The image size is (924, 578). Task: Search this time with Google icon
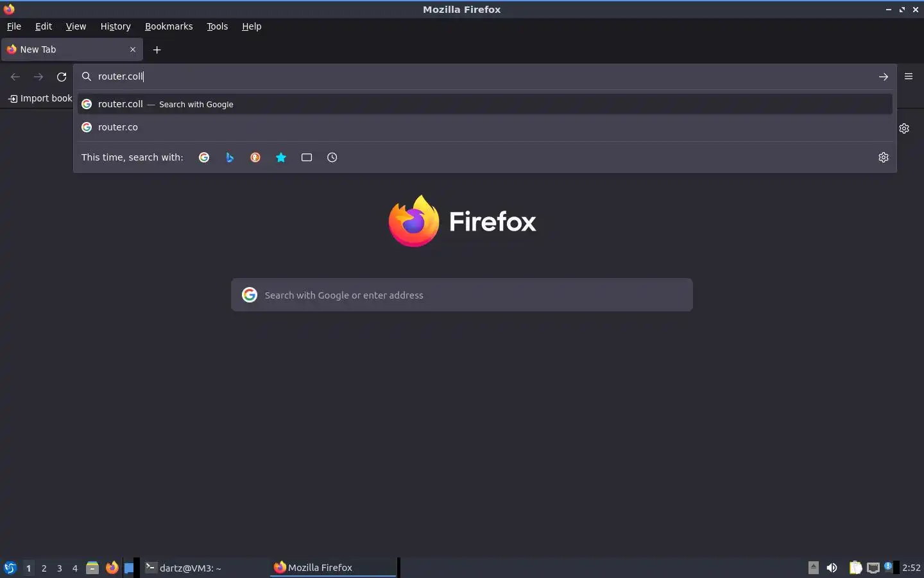pos(204,157)
